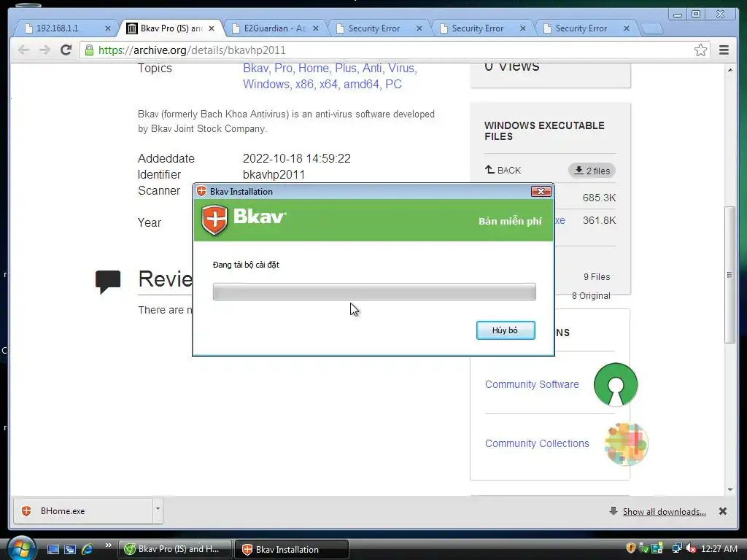The height and width of the screenshot is (560, 747).
Task: Switch to the second Security Error tab
Action: click(477, 28)
